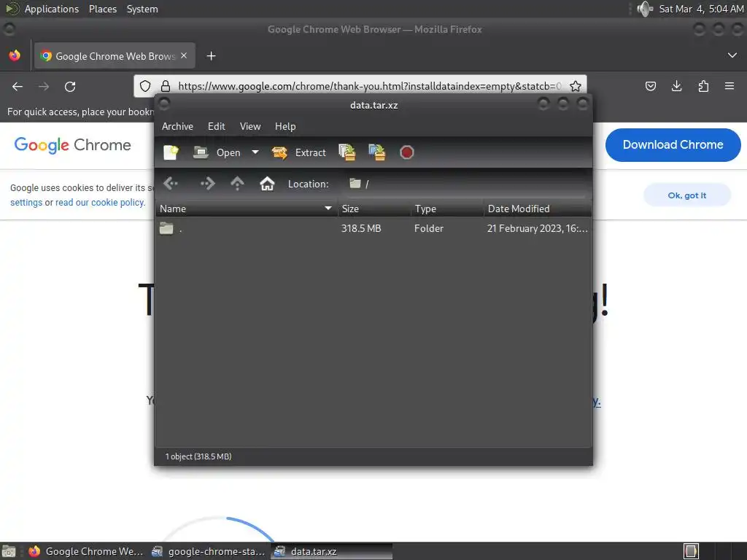Sort by the Type column header

pyautogui.click(x=447, y=209)
